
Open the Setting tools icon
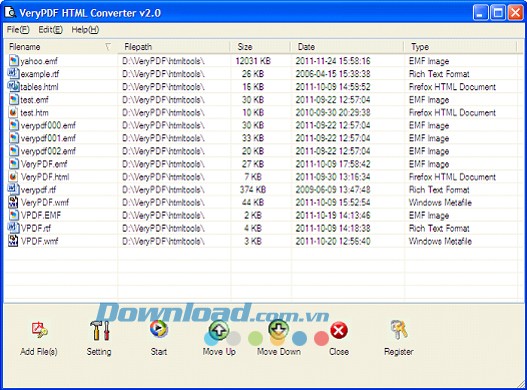100,330
